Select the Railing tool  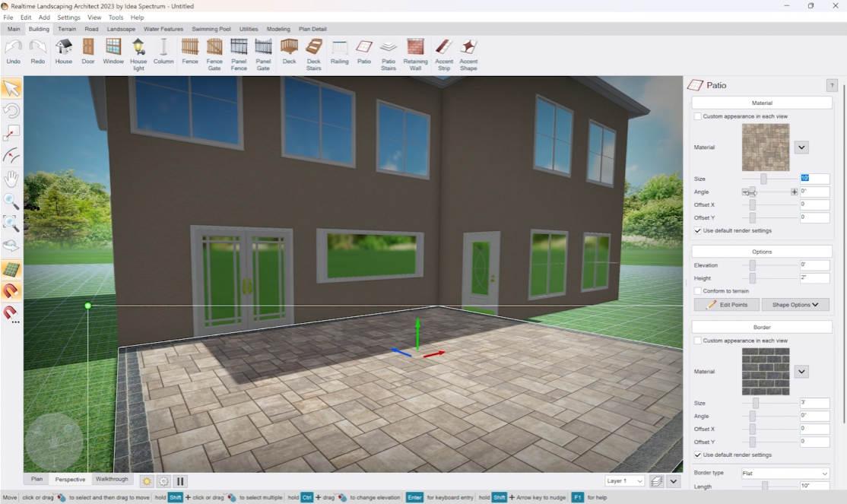coord(339,52)
